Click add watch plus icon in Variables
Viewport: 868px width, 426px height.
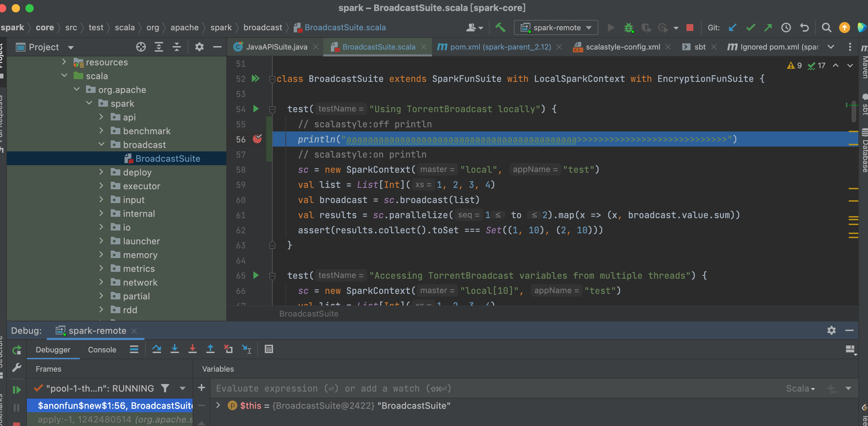202,388
